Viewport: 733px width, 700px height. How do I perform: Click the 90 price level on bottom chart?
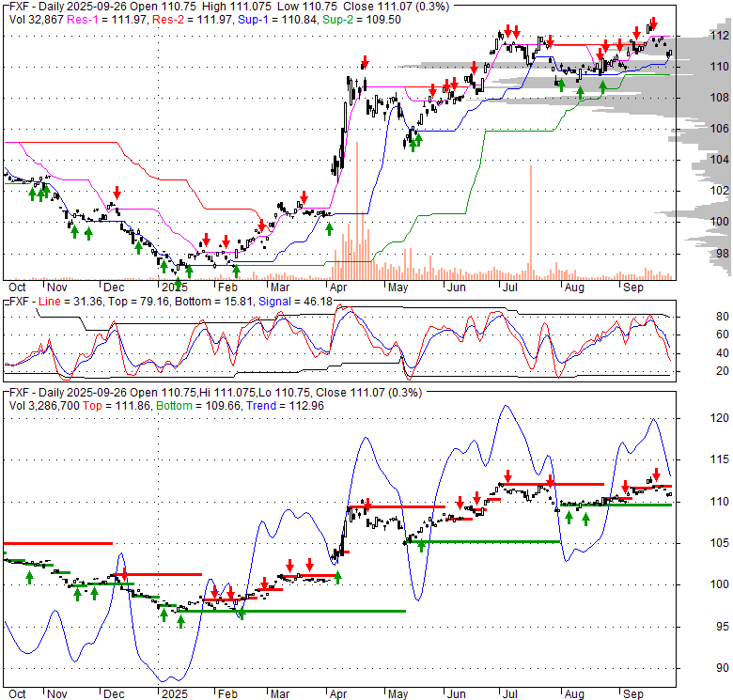click(723, 668)
